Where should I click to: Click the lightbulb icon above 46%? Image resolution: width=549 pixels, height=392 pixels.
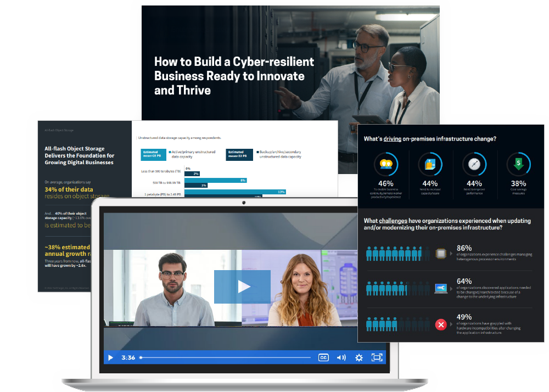(386, 164)
